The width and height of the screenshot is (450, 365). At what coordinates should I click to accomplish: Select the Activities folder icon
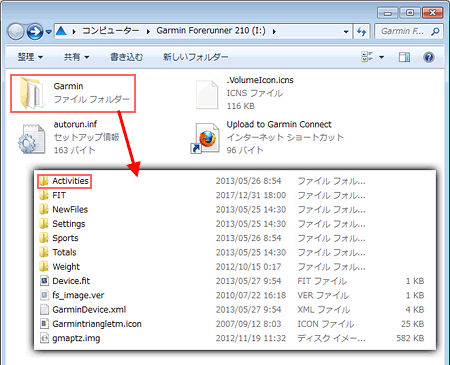tap(44, 181)
